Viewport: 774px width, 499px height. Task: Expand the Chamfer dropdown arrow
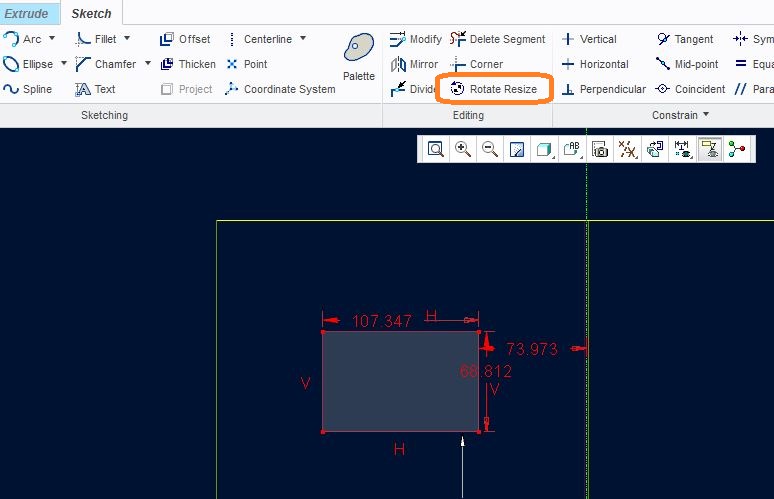[148, 63]
